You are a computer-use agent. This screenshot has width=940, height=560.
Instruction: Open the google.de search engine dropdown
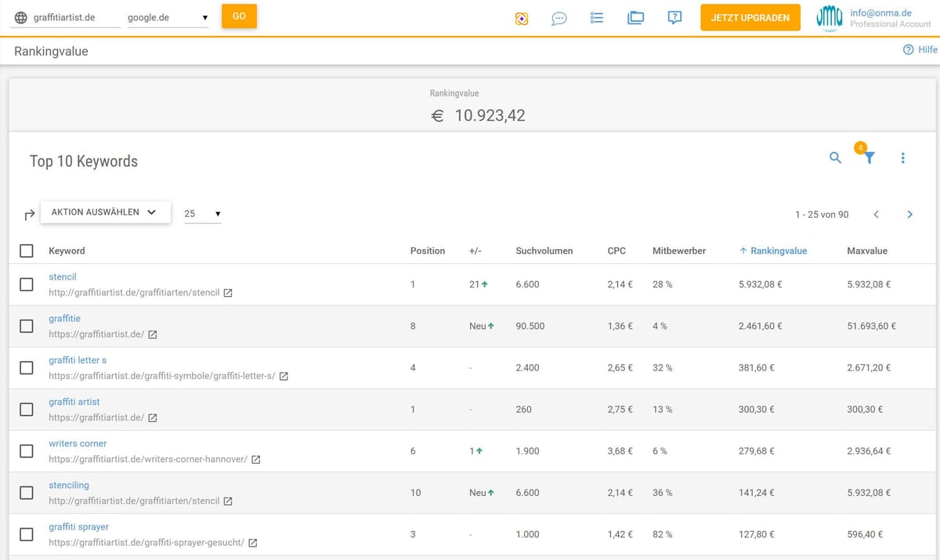coord(168,17)
